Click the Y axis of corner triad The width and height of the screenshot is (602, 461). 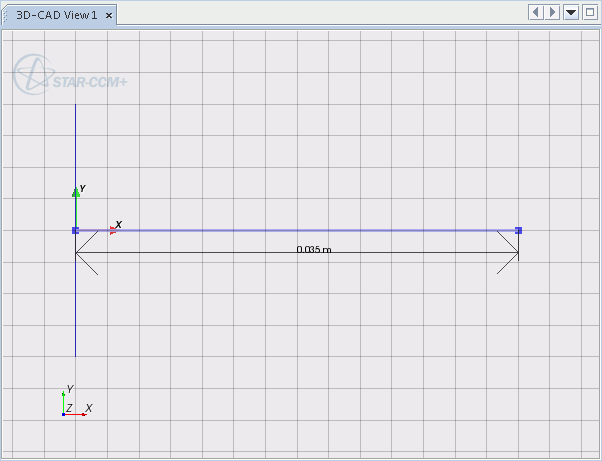pyautogui.click(x=63, y=402)
